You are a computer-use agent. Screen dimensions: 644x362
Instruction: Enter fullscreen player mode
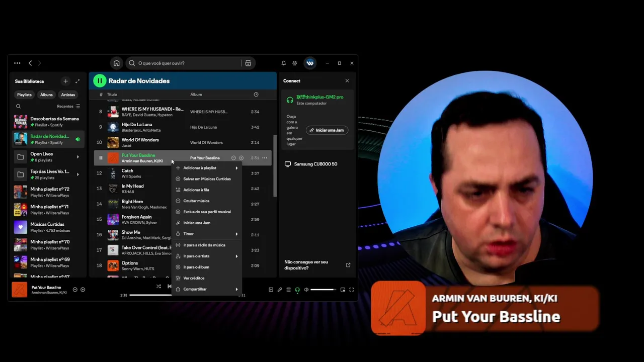(352, 290)
